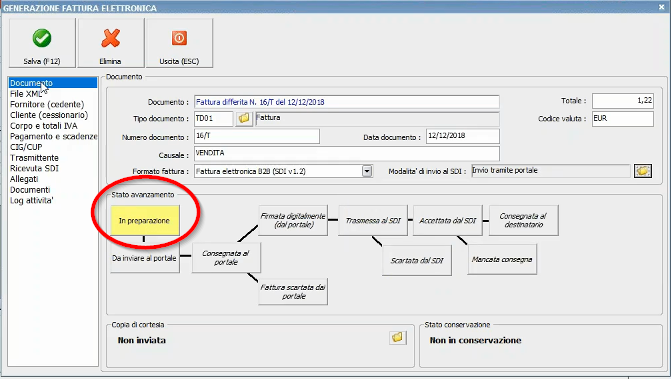Select Documento in the left list
The image size is (671, 379).
[x=53, y=83]
